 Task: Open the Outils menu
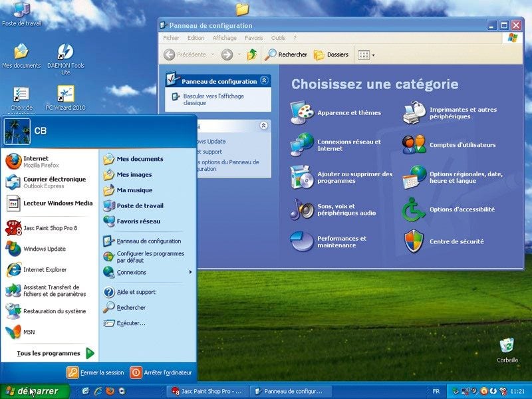[278, 38]
